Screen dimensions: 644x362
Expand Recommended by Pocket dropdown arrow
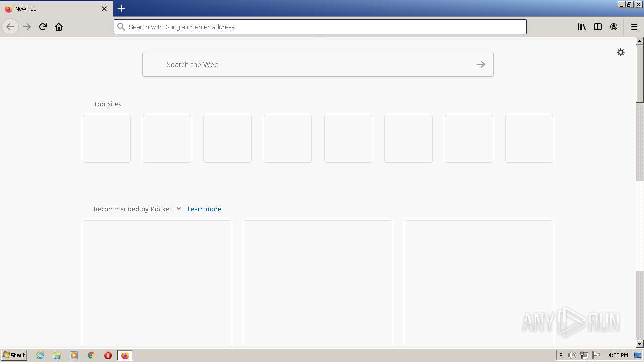(x=179, y=209)
